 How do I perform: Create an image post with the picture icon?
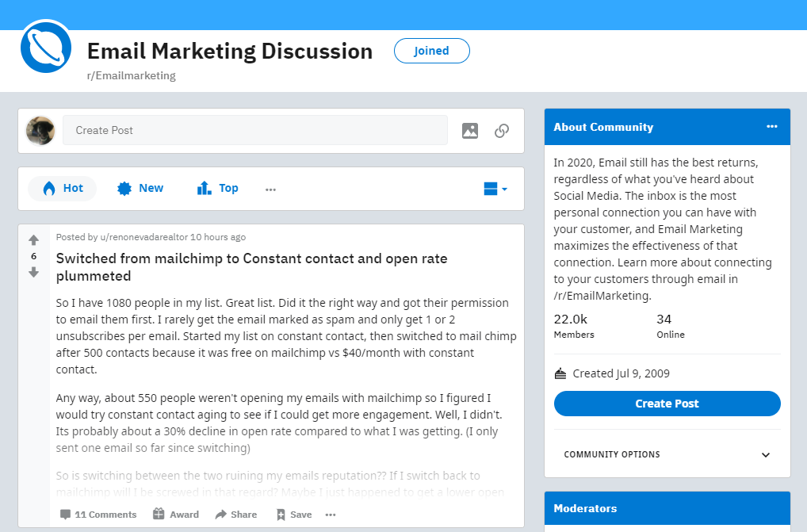click(x=469, y=131)
